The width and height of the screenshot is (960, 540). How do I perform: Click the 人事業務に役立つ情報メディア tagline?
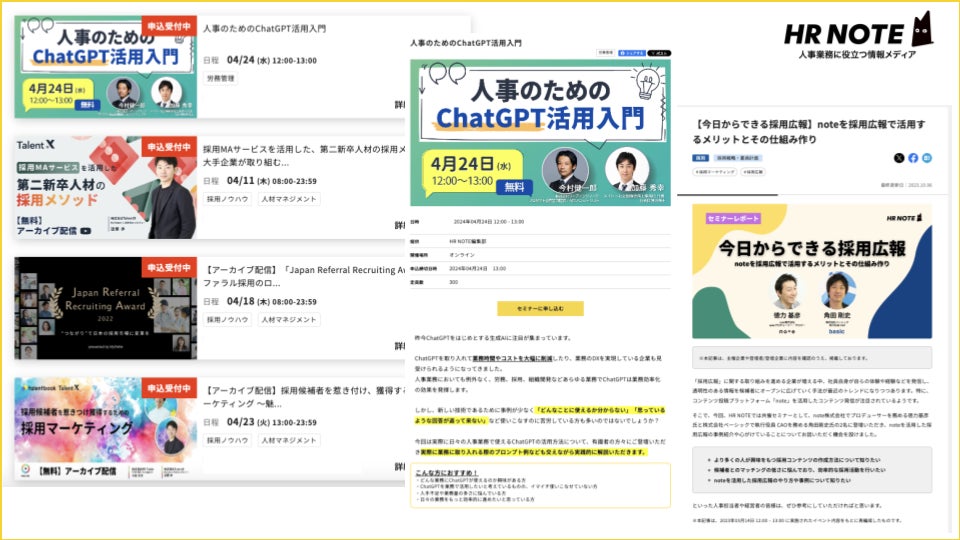[857, 54]
